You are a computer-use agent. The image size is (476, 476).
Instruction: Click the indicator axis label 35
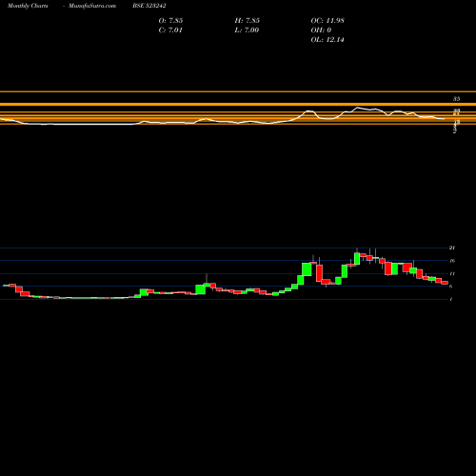[456, 99]
